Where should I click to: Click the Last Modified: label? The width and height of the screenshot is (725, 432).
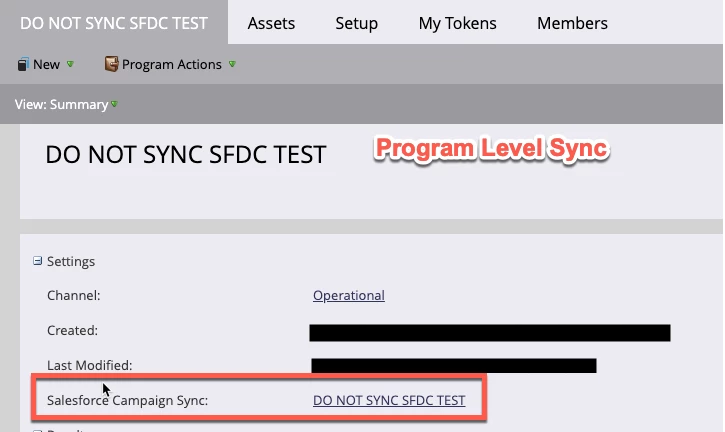tap(89, 365)
